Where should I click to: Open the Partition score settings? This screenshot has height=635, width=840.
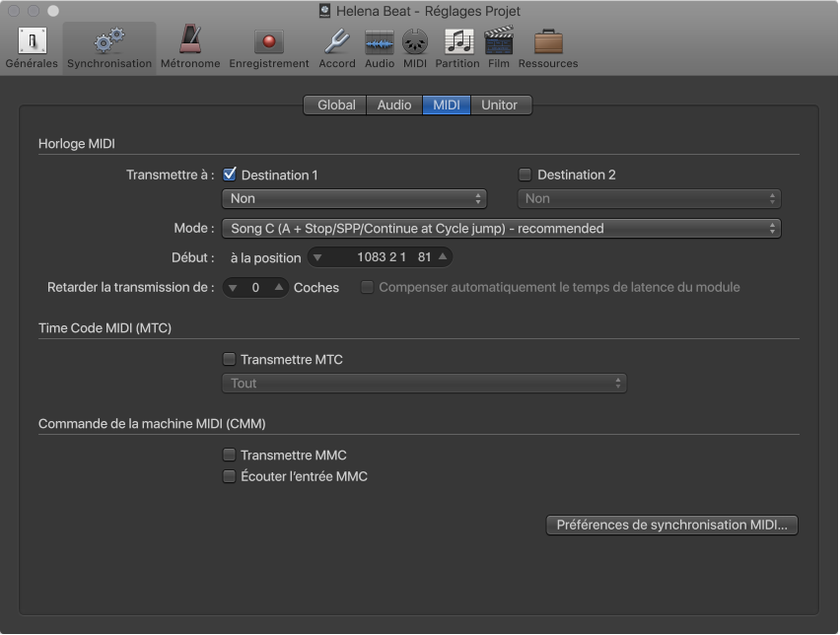click(457, 47)
